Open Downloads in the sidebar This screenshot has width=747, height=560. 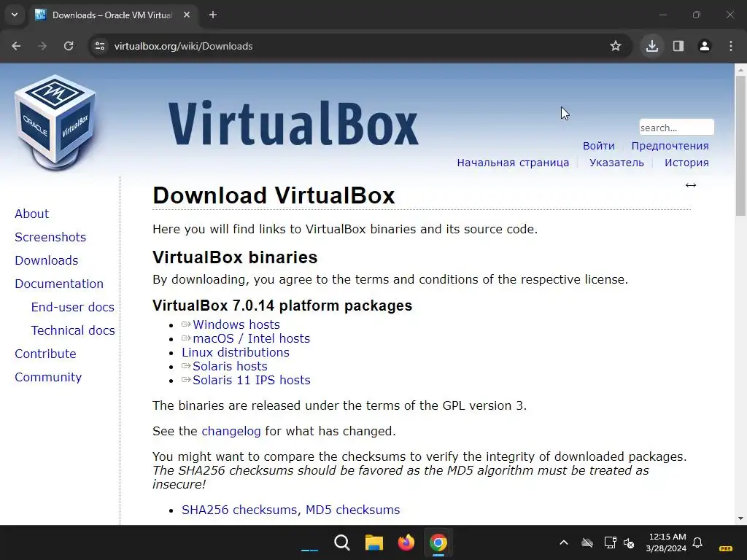coord(47,260)
